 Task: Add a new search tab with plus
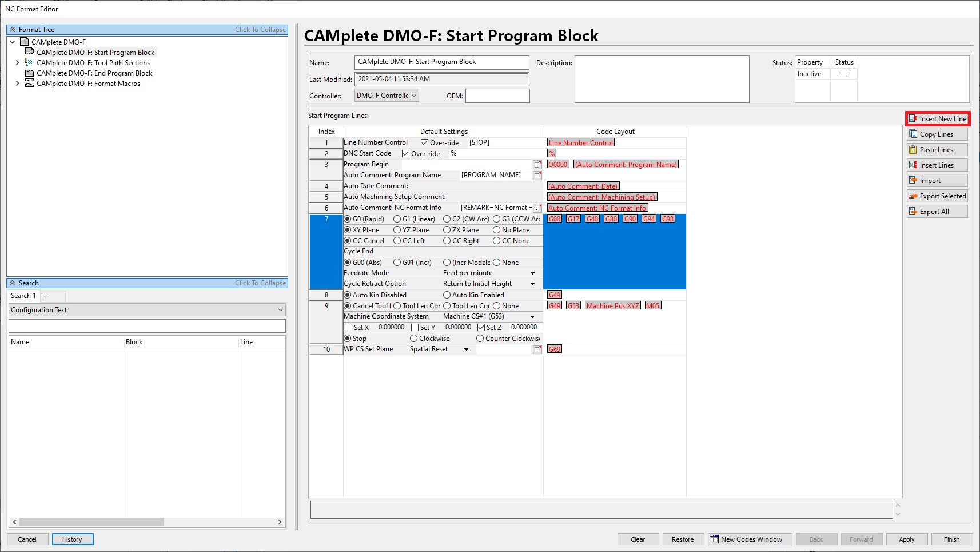point(45,296)
